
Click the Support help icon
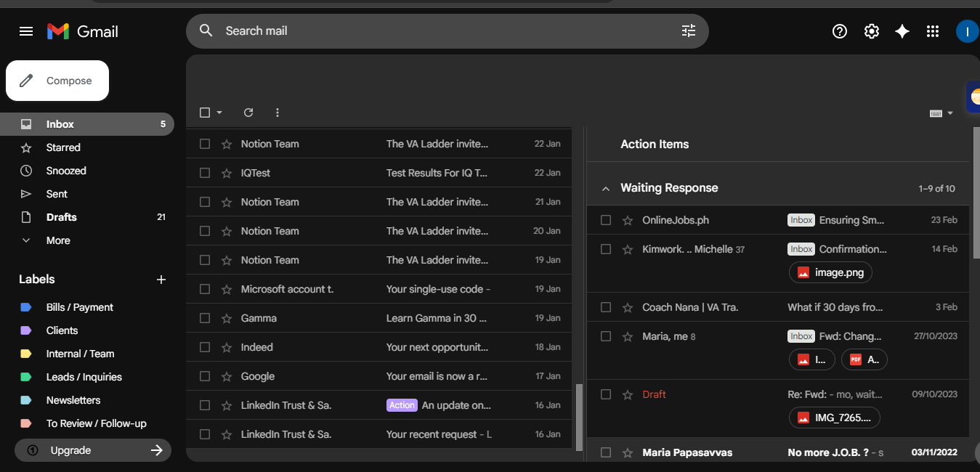click(x=840, y=31)
